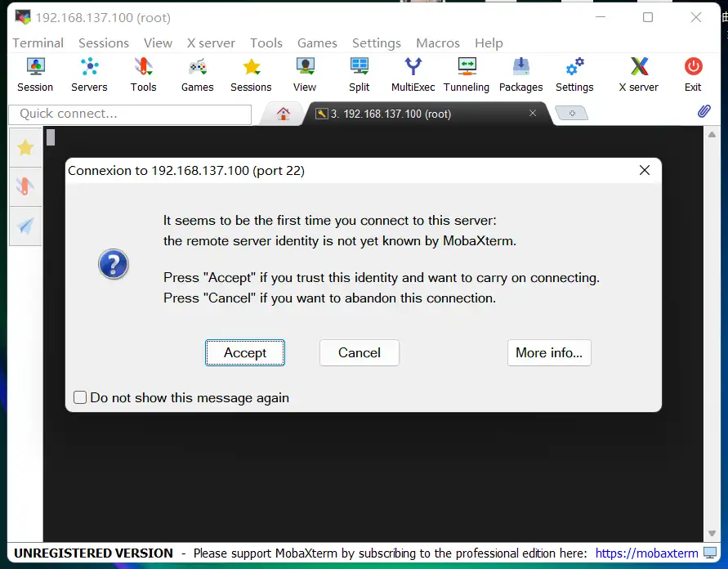
Task: Focus the Quick connect input field
Action: pos(130,114)
